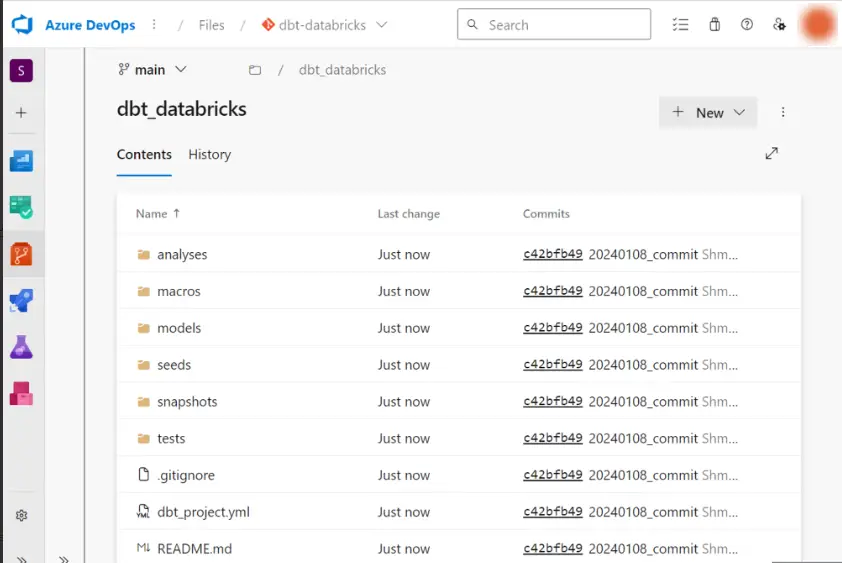Open the snapshots folder
The width and height of the screenshot is (842, 563).
(x=187, y=402)
